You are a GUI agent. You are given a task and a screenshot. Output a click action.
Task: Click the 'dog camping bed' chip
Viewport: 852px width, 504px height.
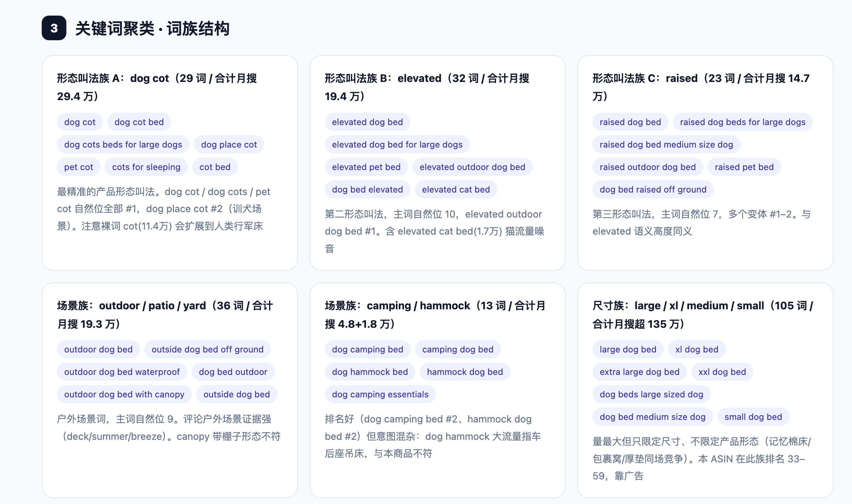(x=368, y=350)
